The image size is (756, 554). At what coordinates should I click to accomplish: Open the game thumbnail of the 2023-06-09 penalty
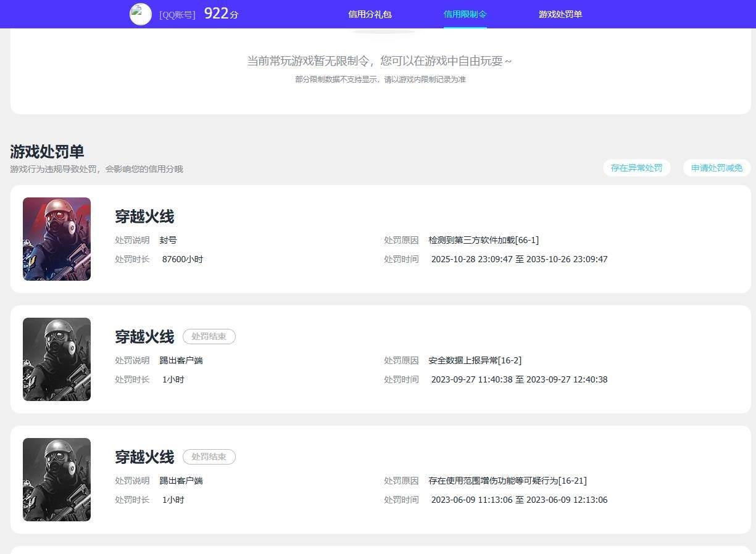(x=57, y=479)
